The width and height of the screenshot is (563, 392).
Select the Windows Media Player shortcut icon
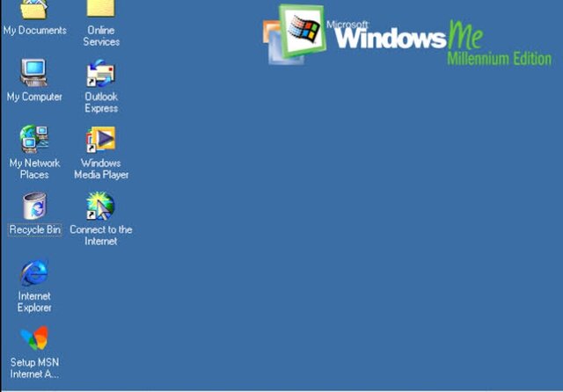(100, 139)
